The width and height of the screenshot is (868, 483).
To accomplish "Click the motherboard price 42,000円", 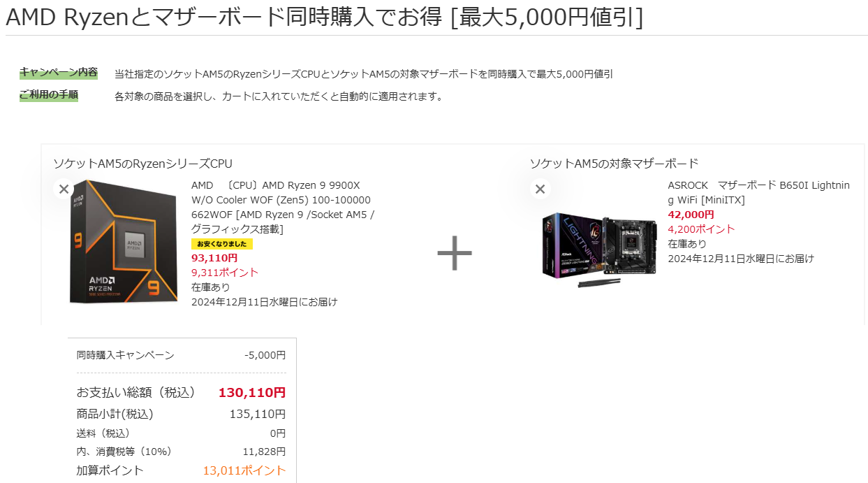I will point(691,215).
